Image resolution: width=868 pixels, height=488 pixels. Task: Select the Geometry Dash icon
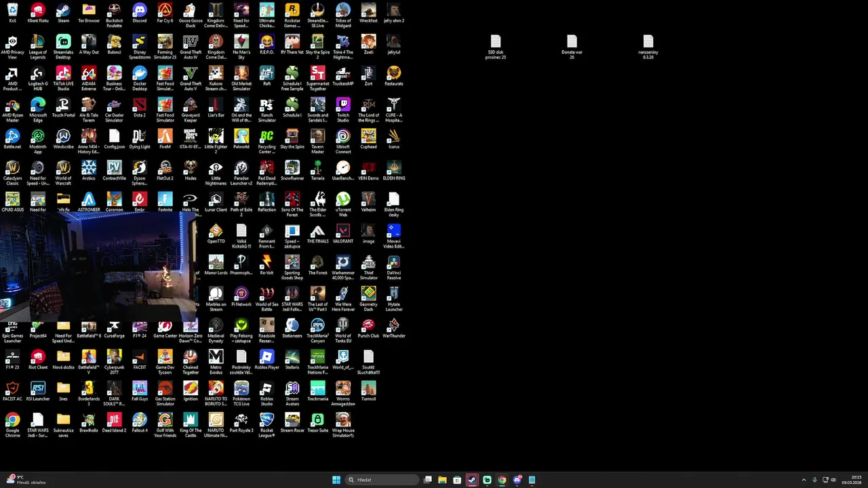[368, 300]
